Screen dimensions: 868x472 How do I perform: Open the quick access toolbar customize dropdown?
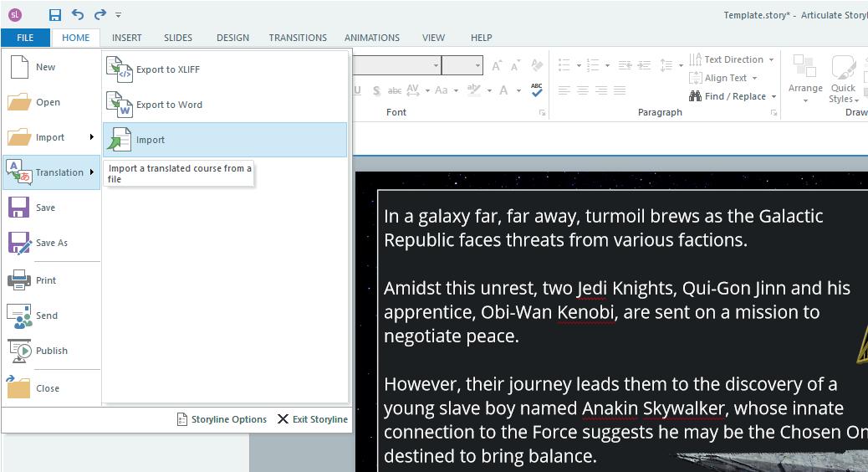tap(118, 16)
